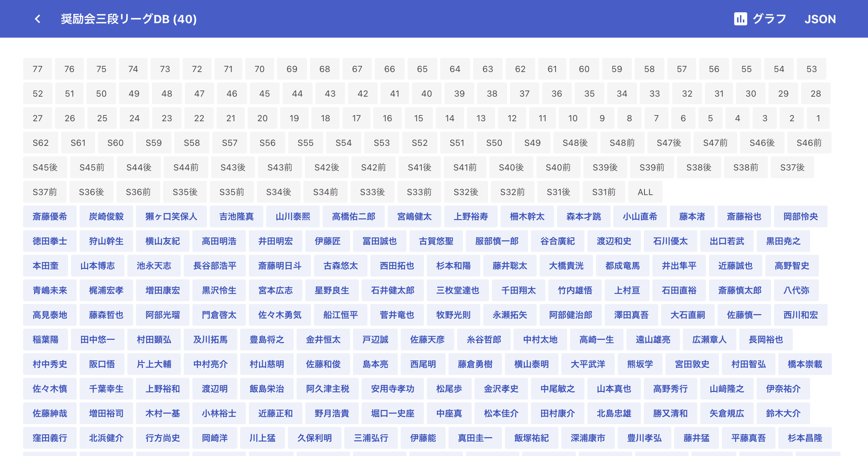
Task: Go back using the left chevron icon
Action: coord(38,19)
